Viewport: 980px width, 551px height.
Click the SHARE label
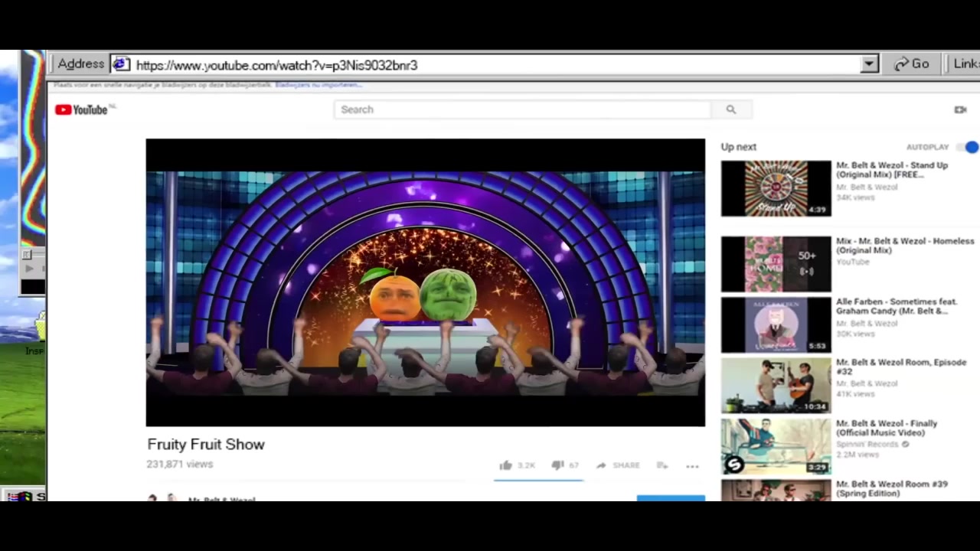pos(626,465)
